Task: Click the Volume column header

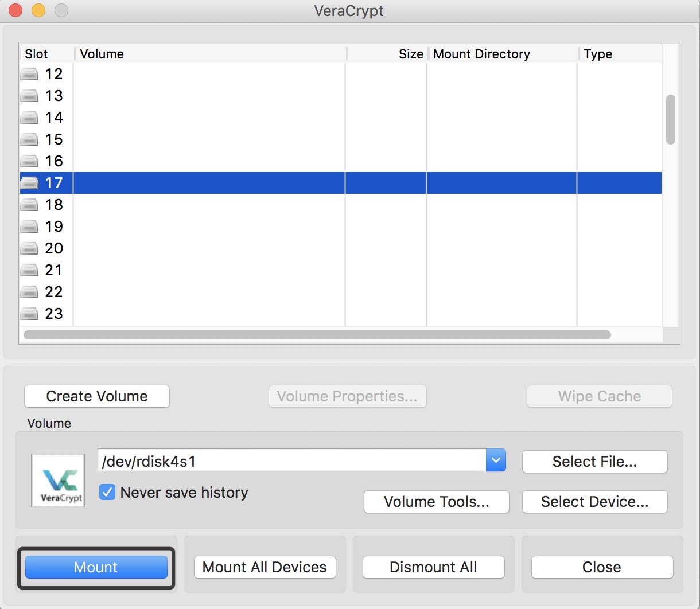Action: 211,54
